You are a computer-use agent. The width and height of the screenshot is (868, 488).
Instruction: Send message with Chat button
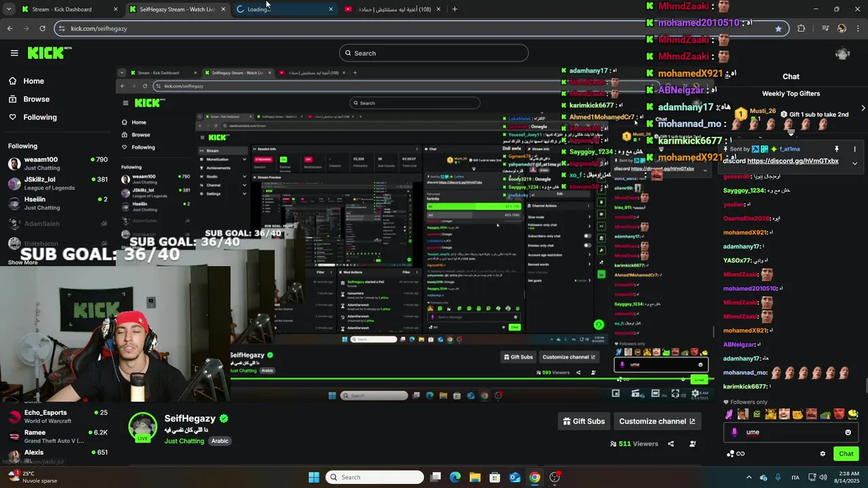[x=846, y=453]
